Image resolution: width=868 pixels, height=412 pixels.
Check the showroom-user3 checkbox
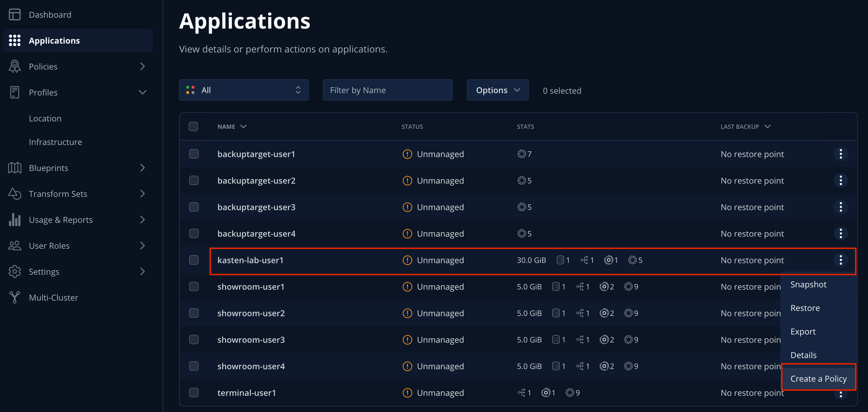pyautogui.click(x=194, y=340)
